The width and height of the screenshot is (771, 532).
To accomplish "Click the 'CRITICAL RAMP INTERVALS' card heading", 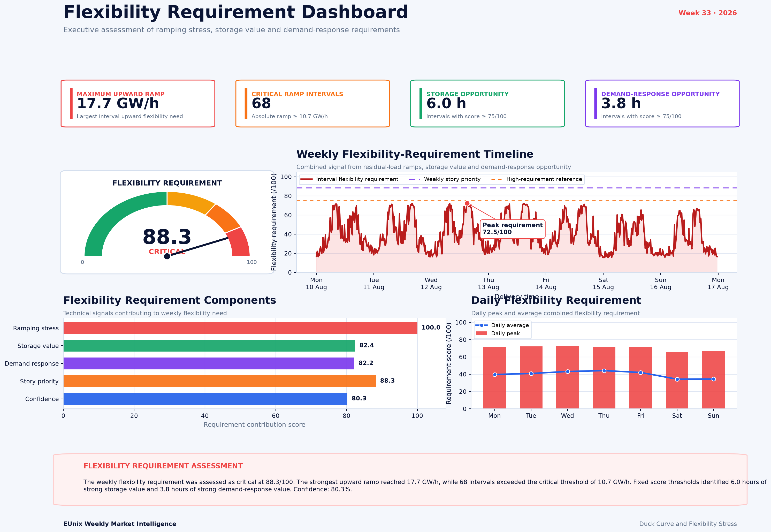I will click(297, 94).
